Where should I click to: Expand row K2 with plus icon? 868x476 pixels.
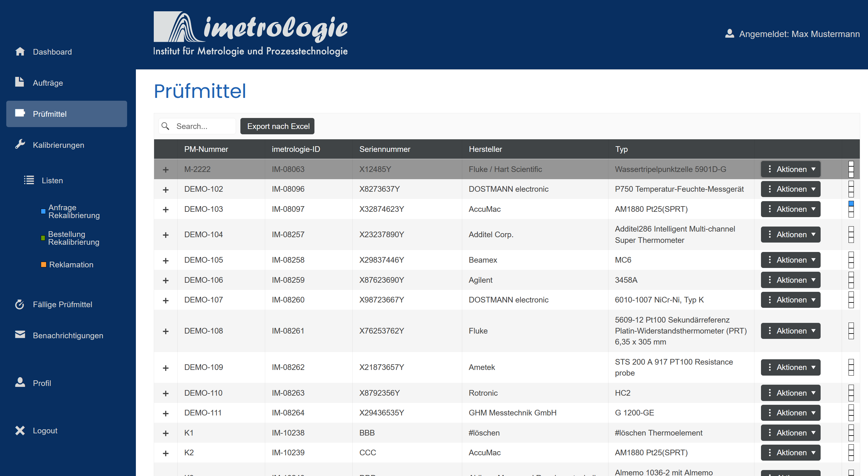(165, 453)
